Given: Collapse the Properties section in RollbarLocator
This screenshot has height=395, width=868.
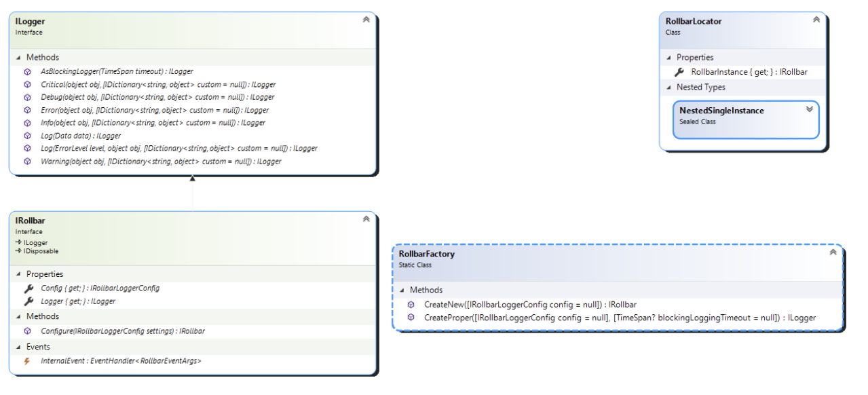Looking at the screenshot, I should click(x=668, y=58).
